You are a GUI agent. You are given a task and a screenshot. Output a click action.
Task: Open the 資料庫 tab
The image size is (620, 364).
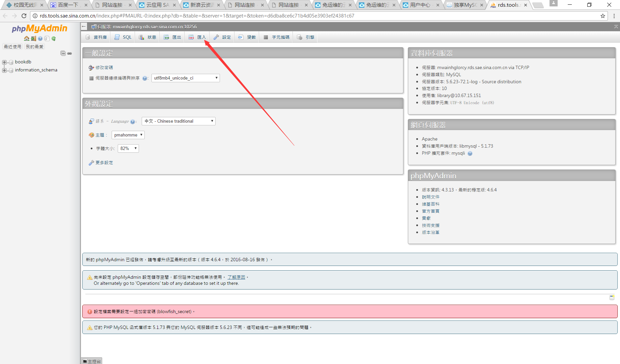pos(96,37)
